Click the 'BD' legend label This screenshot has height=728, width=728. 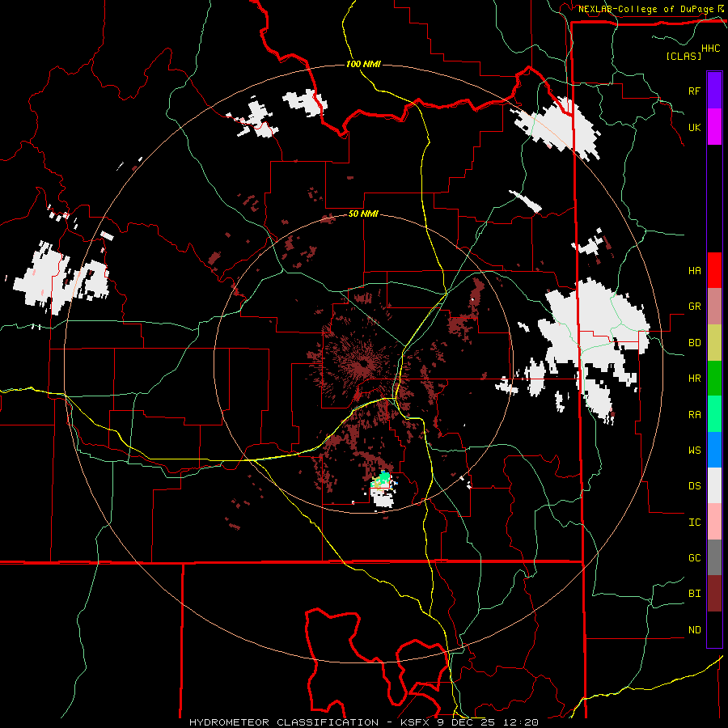(x=694, y=343)
